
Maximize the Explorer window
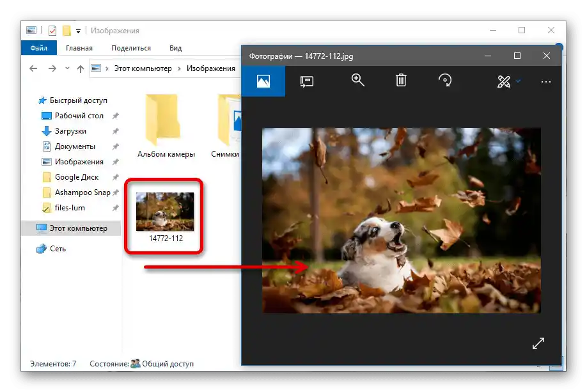click(522, 30)
